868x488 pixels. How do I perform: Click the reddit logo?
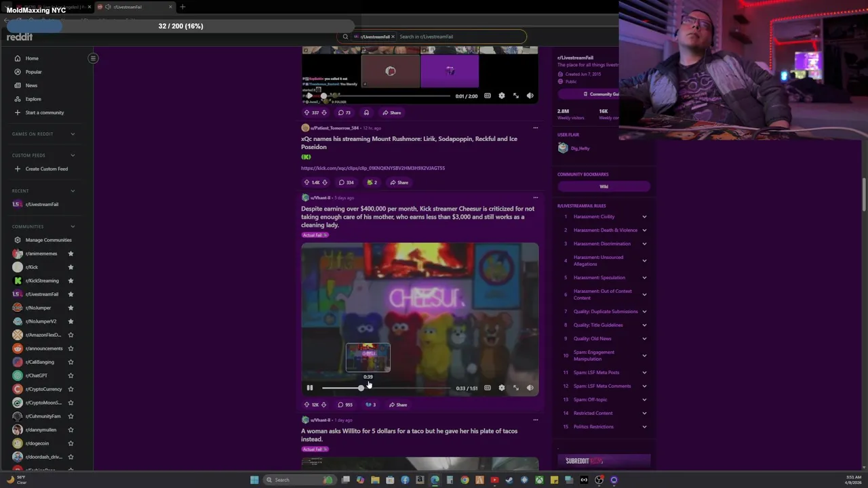pos(20,37)
